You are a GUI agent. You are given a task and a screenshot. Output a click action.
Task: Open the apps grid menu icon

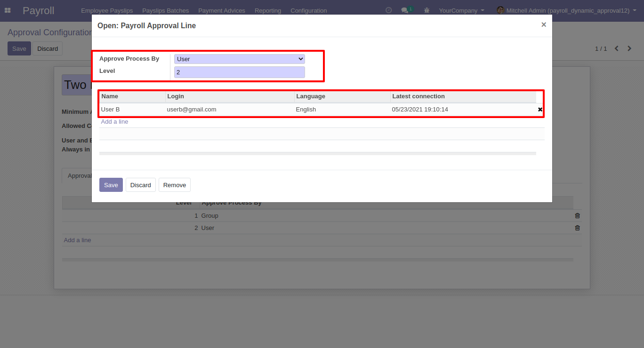click(8, 10)
